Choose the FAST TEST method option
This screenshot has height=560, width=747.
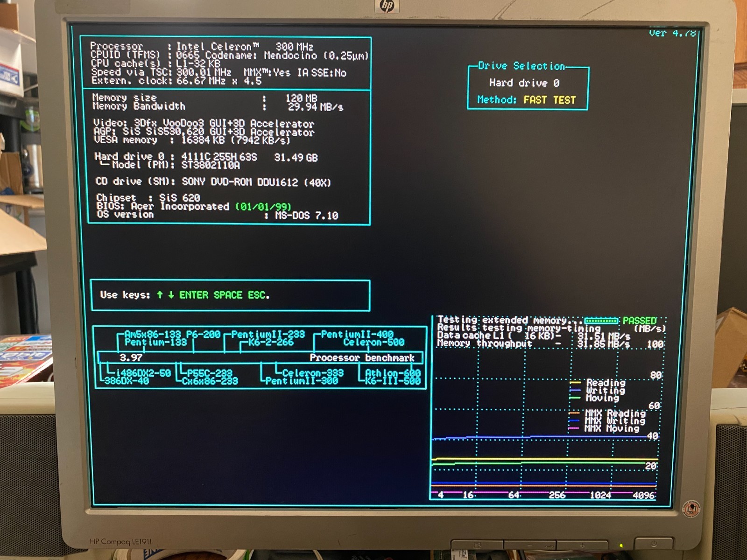point(550,100)
